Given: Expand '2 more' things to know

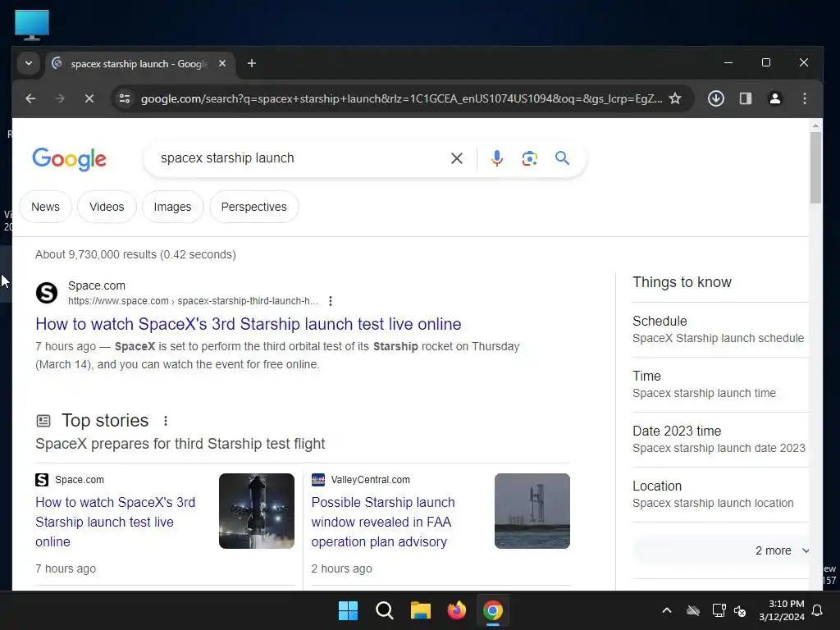Looking at the screenshot, I should (721, 550).
